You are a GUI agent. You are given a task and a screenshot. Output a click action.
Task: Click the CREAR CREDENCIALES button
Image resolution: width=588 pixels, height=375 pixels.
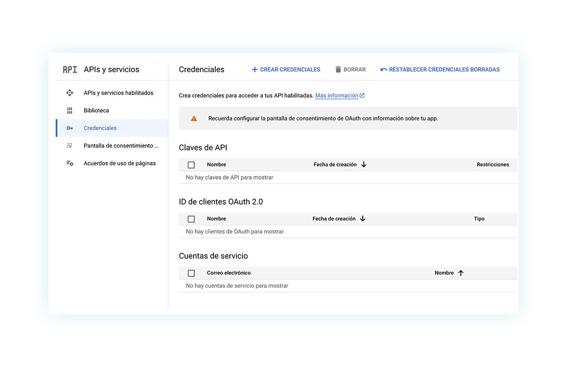coord(286,70)
